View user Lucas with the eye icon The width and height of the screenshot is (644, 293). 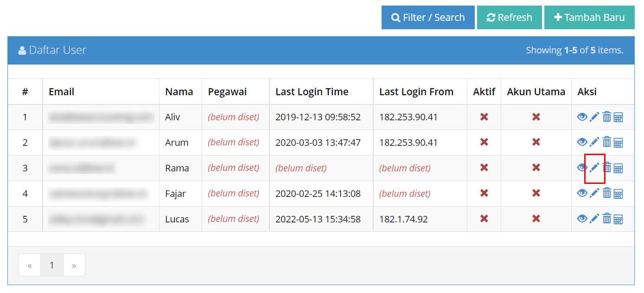582,219
